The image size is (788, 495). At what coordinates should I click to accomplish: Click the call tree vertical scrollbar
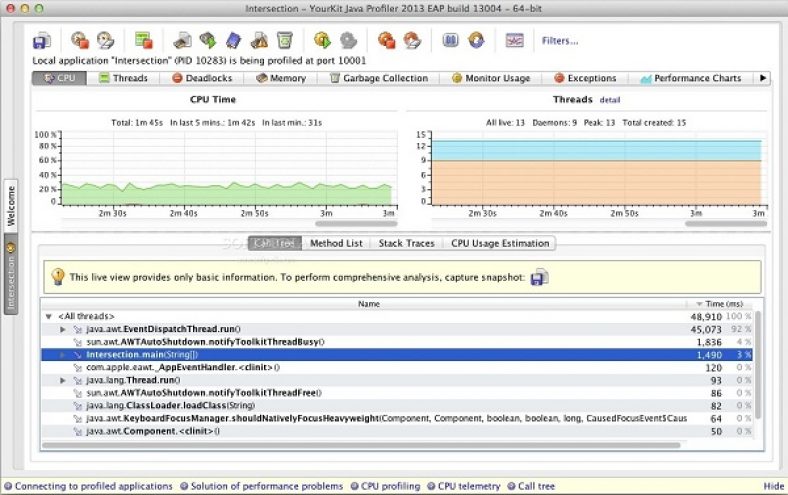pyautogui.click(x=758, y=364)
